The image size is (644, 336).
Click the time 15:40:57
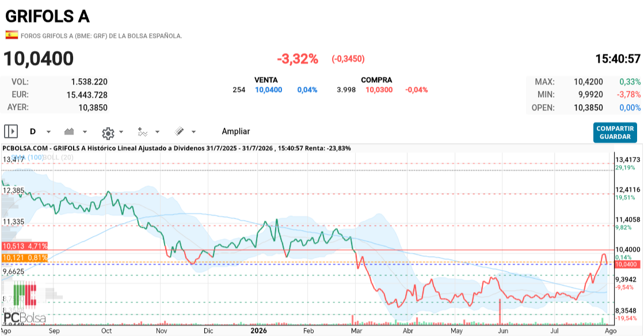[618, 59]
